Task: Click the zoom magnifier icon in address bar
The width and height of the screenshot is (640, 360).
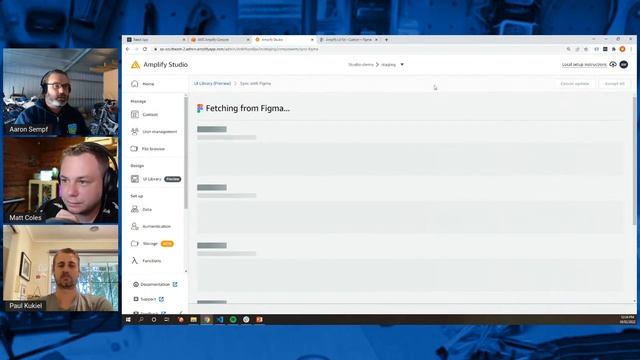Action: pyautogui.click(x=568, y=49)
